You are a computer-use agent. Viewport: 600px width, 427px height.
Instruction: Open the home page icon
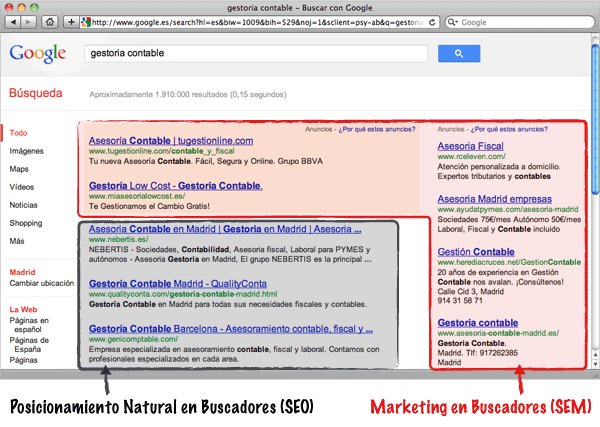pos(50,22)
